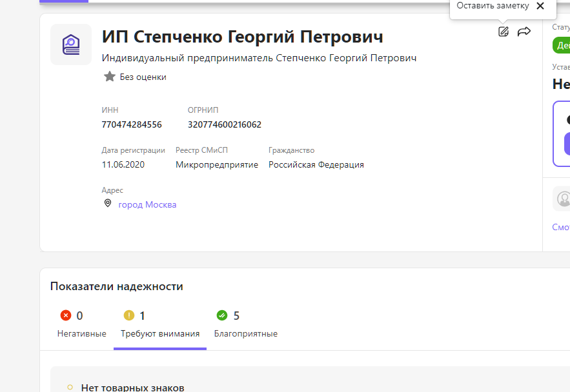Click the share arrow icon

click(x=524, y=31)
